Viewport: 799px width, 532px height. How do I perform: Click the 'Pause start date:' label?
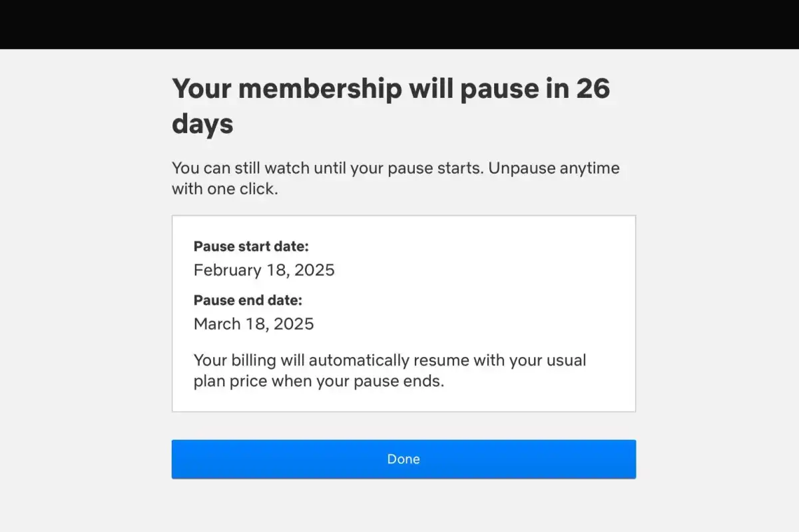250,246
